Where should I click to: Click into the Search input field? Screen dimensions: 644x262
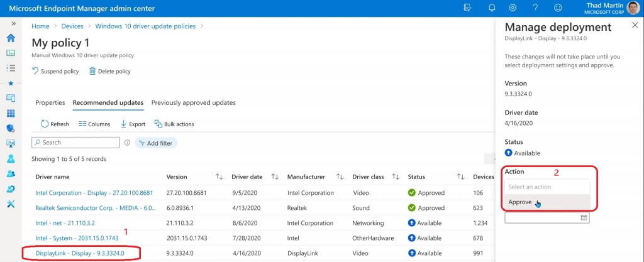[x=75, y=142]
